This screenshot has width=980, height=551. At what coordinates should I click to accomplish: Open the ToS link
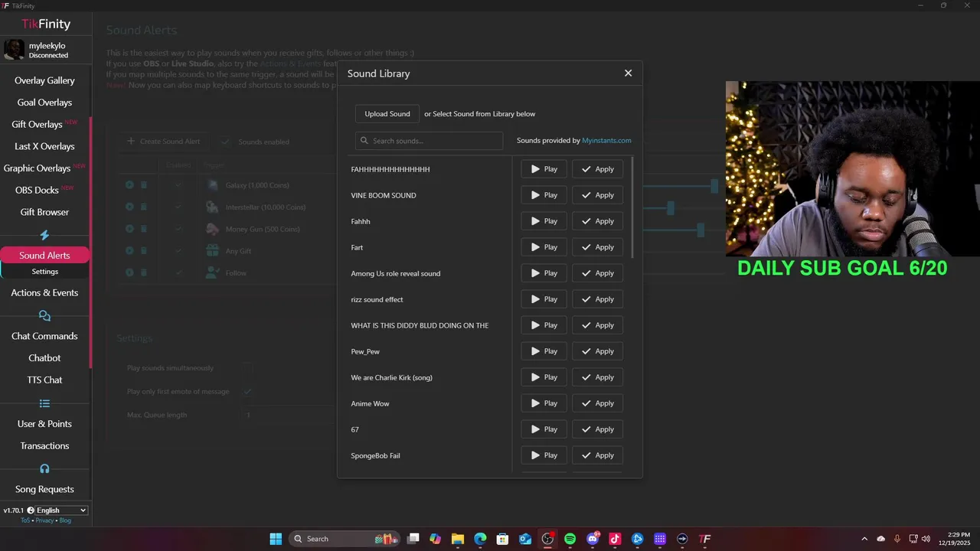click(x=25, y=520)
